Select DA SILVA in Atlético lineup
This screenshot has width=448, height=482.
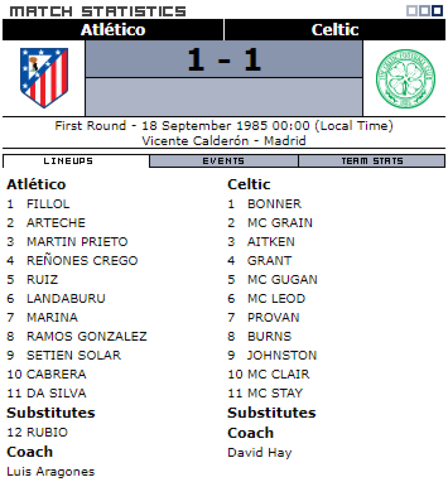click(x=56, y=393)
